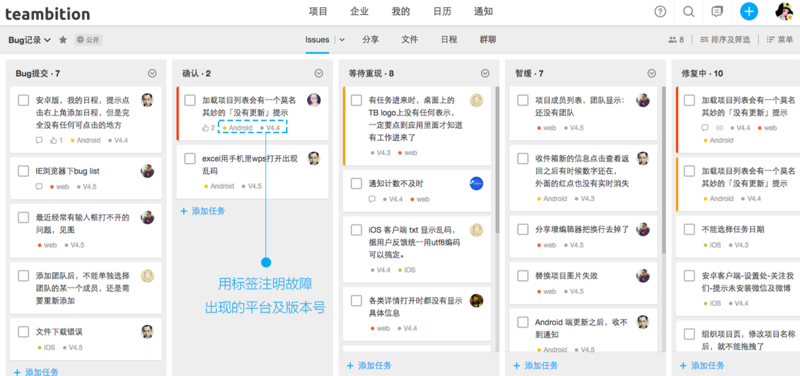Check off the 通知计数不及时 task

(x=356, y=184)
